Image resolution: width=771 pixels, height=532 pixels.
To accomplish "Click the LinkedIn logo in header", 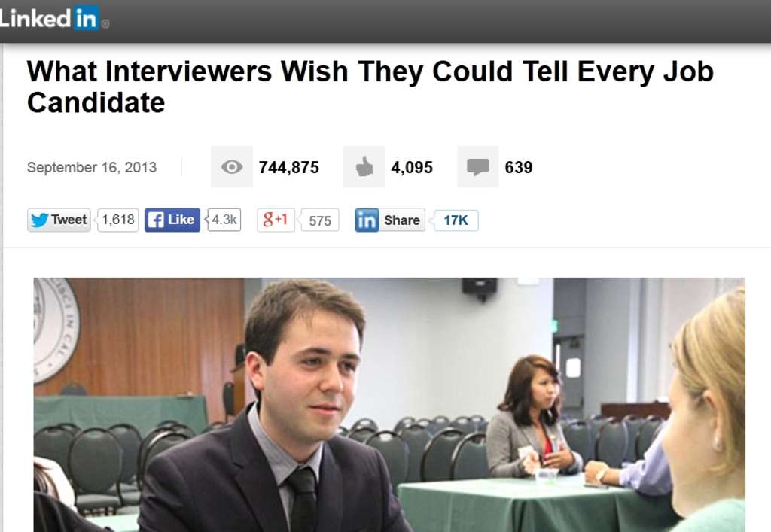I will (53, 18).
